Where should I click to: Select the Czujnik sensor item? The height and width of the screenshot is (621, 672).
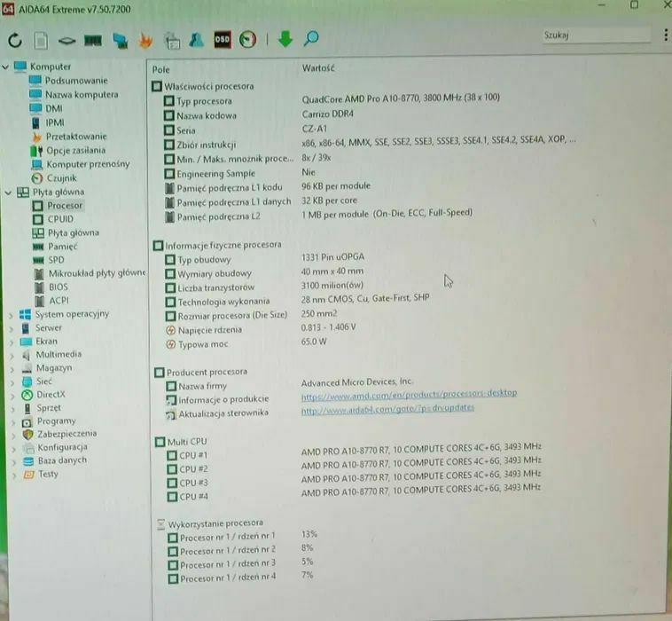pyautogui.click(x=62, y=178)
